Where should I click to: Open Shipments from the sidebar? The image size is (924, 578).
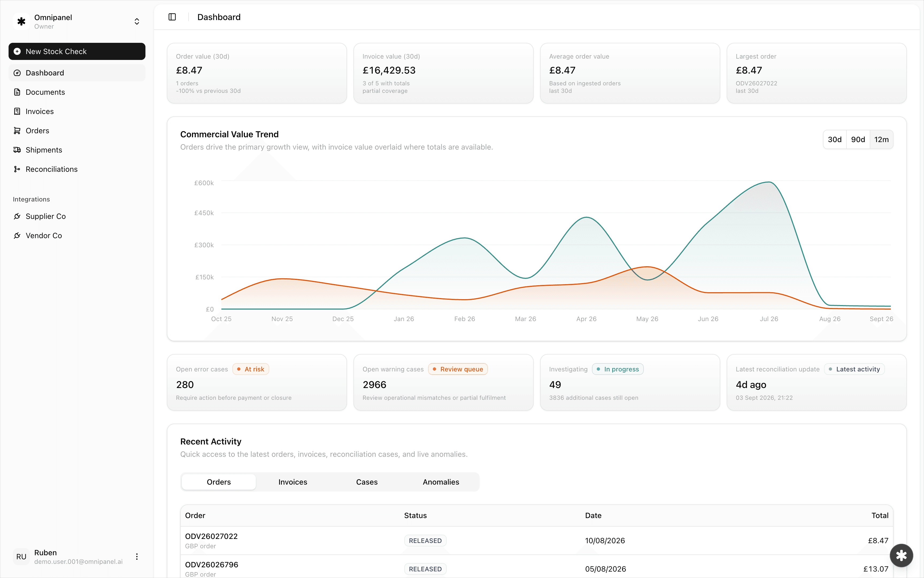[x=77, y=150]
